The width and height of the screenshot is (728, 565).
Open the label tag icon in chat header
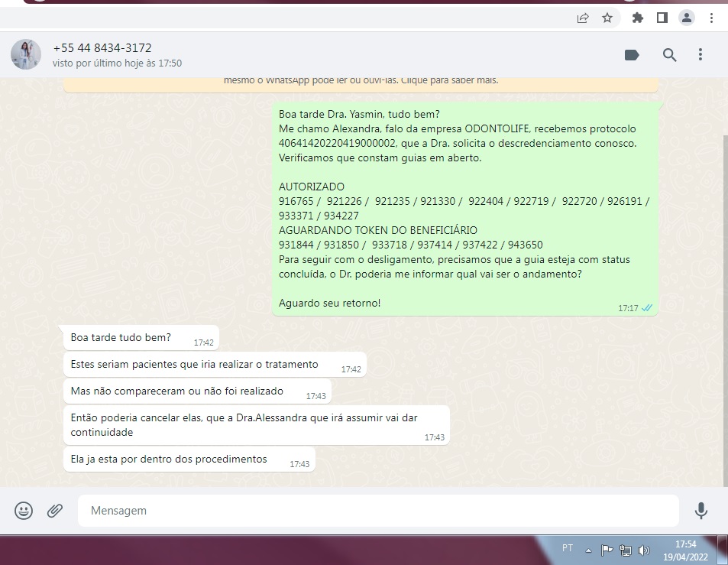tap(632, 54)
